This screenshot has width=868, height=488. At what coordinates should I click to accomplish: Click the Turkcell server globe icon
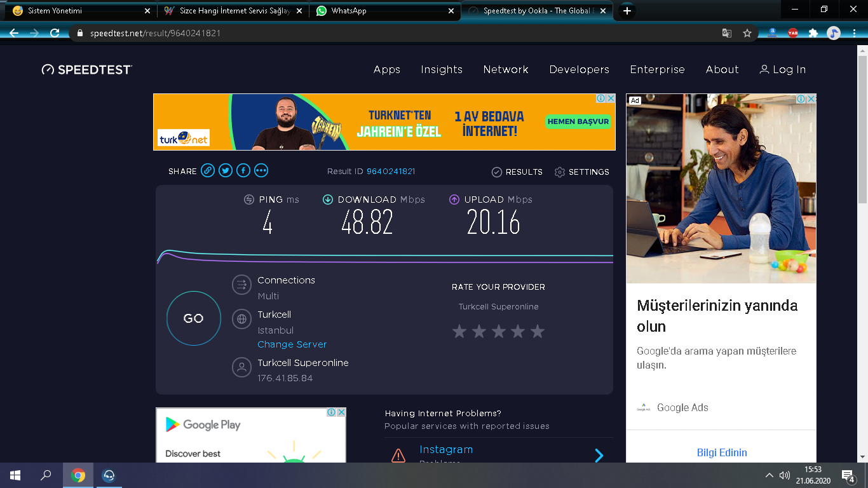[x=241, y=319]
